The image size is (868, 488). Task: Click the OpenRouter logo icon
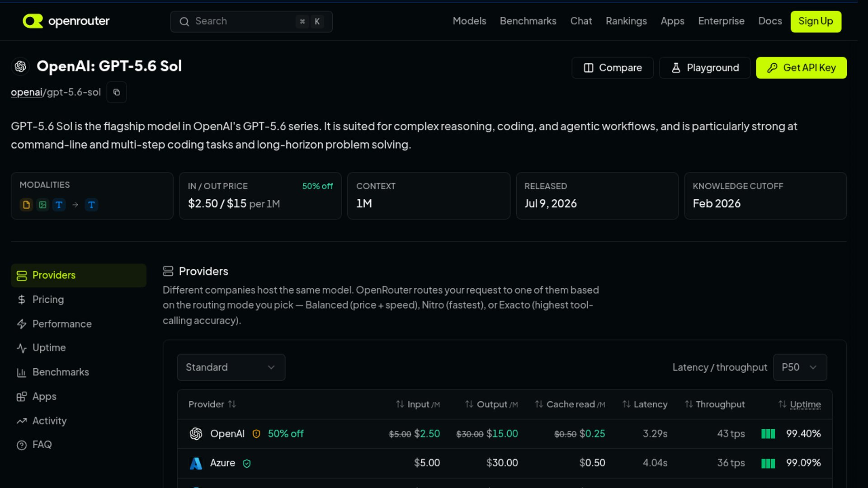tap(33, 21)
